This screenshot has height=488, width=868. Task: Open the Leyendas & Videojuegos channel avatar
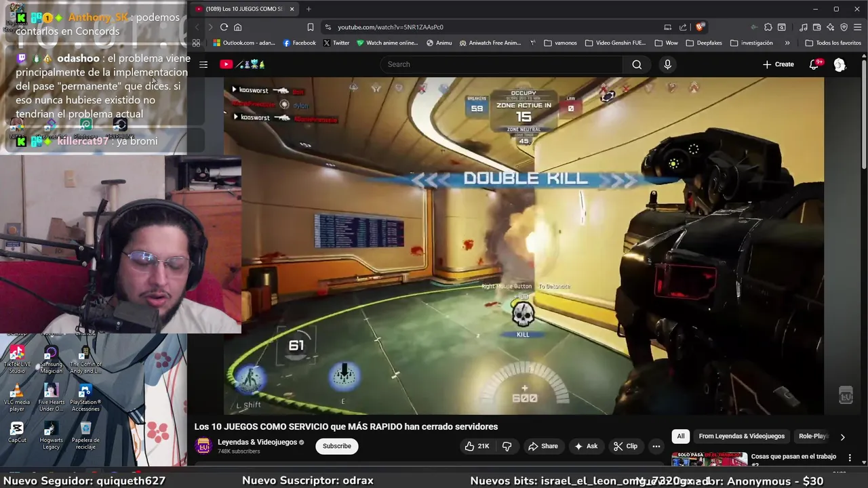tap(203, 445)
